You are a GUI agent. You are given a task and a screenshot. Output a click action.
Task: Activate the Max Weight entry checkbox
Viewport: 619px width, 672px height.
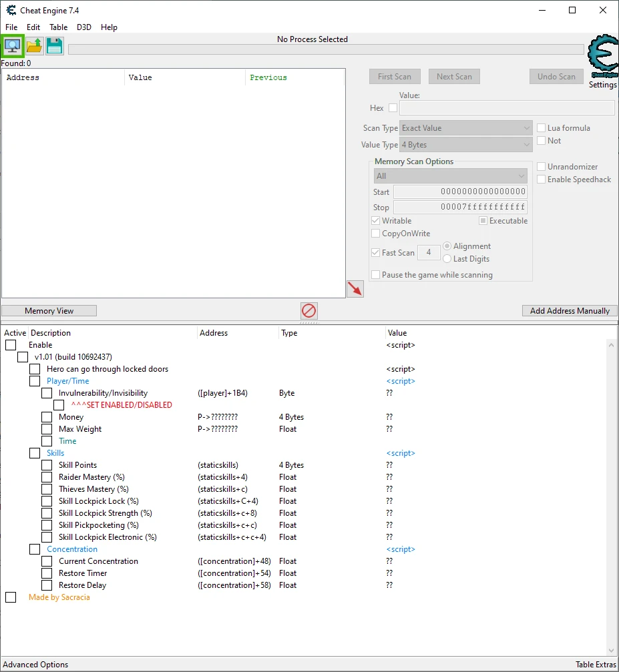tap(47, 429)
